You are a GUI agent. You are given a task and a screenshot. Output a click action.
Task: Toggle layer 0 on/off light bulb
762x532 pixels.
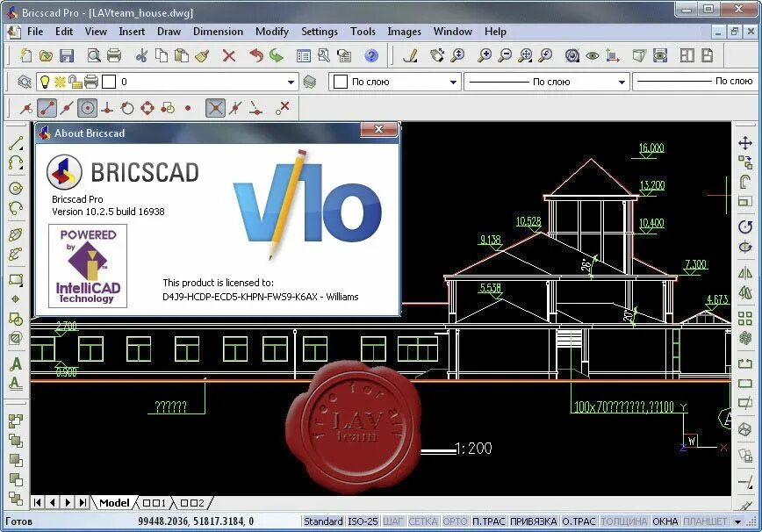coord(44,82)
